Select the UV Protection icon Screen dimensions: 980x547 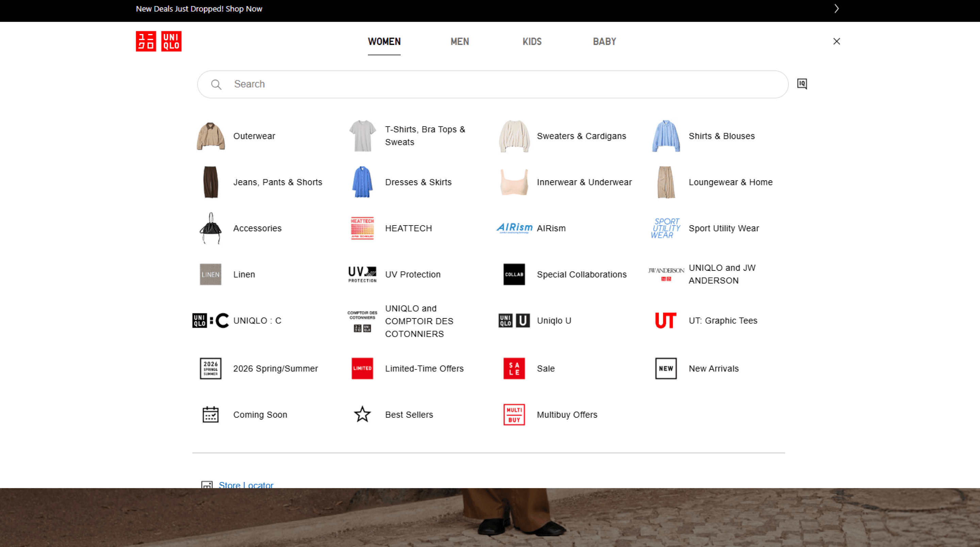click(x=362, y=274)
